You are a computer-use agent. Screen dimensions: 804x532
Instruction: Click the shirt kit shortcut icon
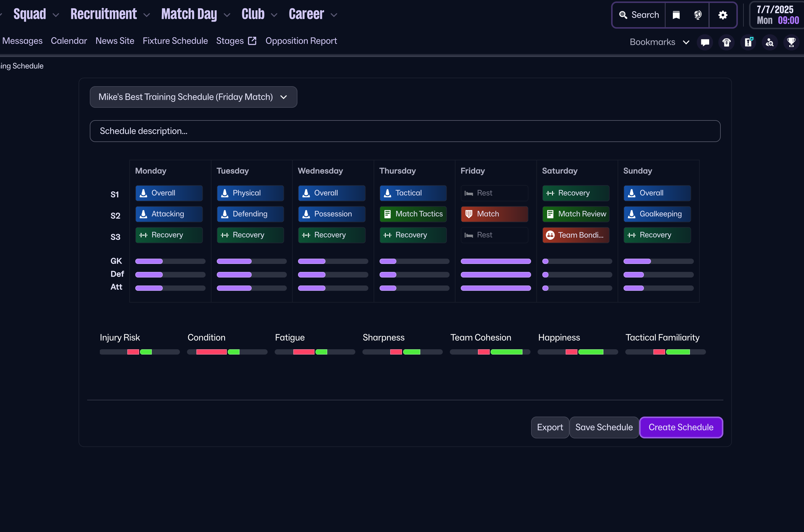click(727, 43)
